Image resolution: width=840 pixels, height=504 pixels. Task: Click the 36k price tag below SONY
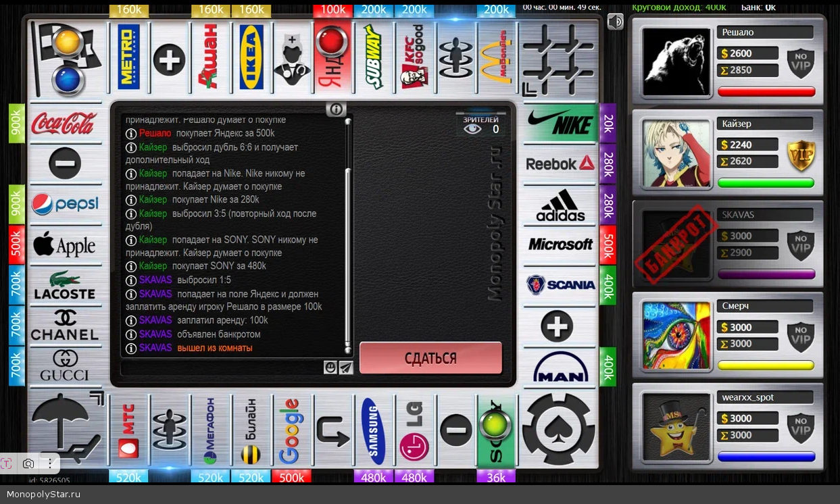tap(496, 477)
